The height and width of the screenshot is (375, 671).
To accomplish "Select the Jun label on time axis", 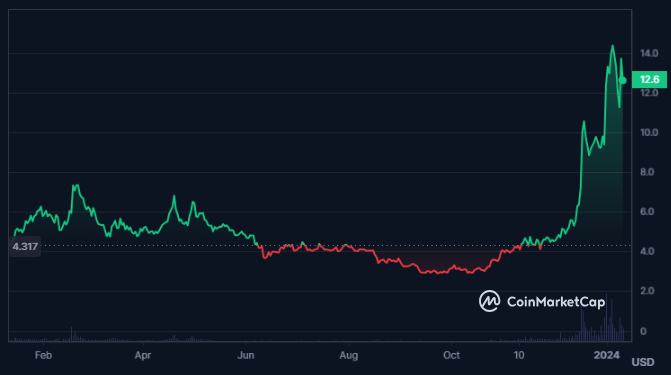I will (246, 355).
